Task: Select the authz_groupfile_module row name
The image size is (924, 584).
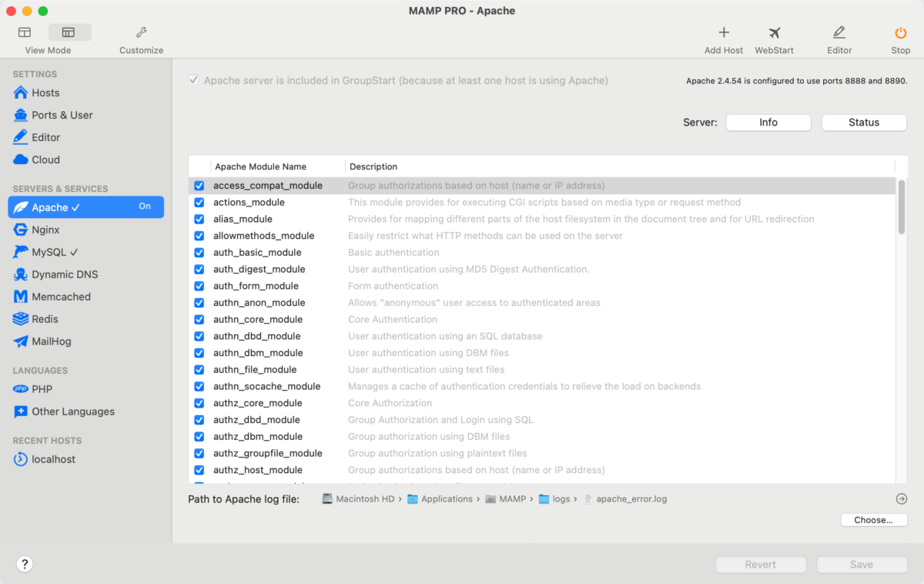Action: tap(268, 454)
